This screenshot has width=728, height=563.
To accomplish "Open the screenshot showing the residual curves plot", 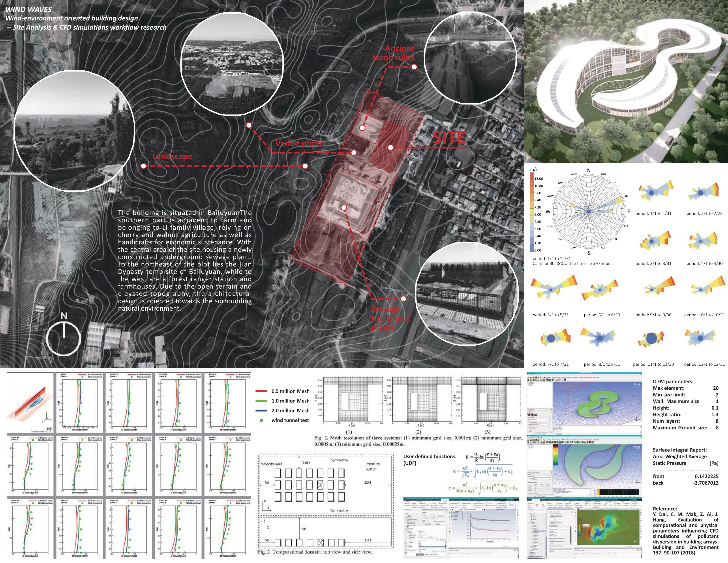I will [461, 528].
